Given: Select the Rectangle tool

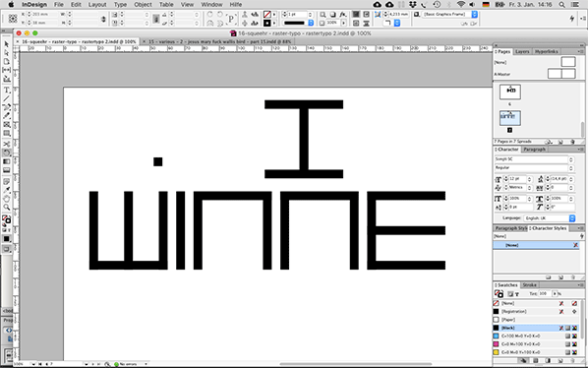Looking at the screenshot, I should [x=6, y=133].
